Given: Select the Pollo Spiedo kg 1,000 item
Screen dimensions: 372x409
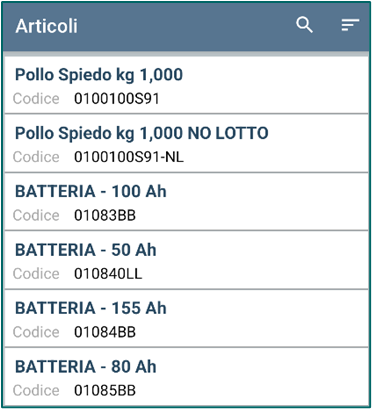Looking at the screenshot, I should pyautogui.click(x=186, y=85).
